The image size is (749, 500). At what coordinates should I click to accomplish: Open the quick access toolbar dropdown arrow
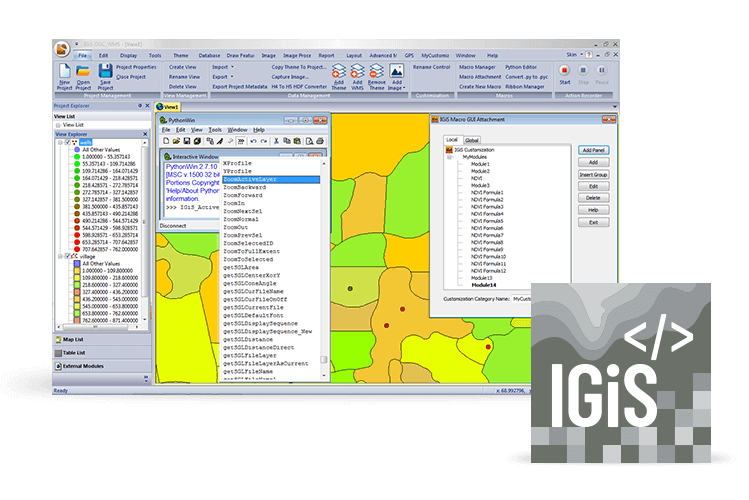76,44
